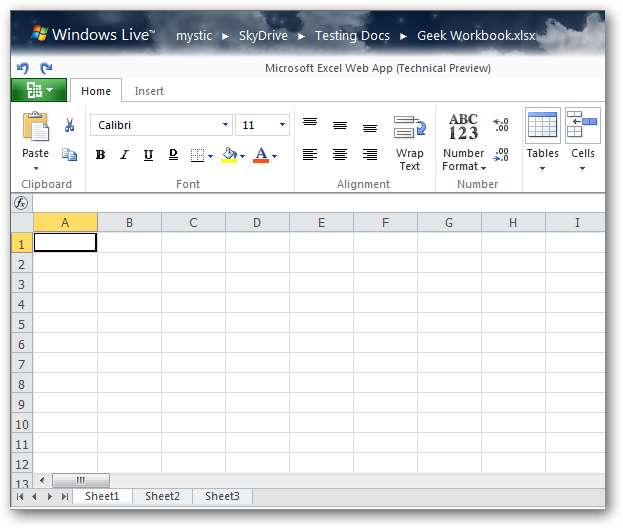Open the Testing Docs breadcrumb link
Viewport: 623px width, 528px height.
coord(352,36)
